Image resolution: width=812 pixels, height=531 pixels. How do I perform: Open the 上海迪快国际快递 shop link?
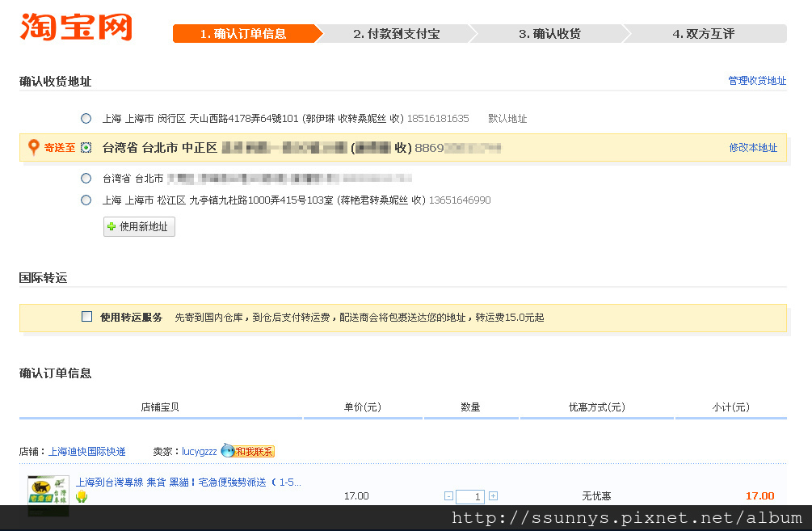pos(87,452)
